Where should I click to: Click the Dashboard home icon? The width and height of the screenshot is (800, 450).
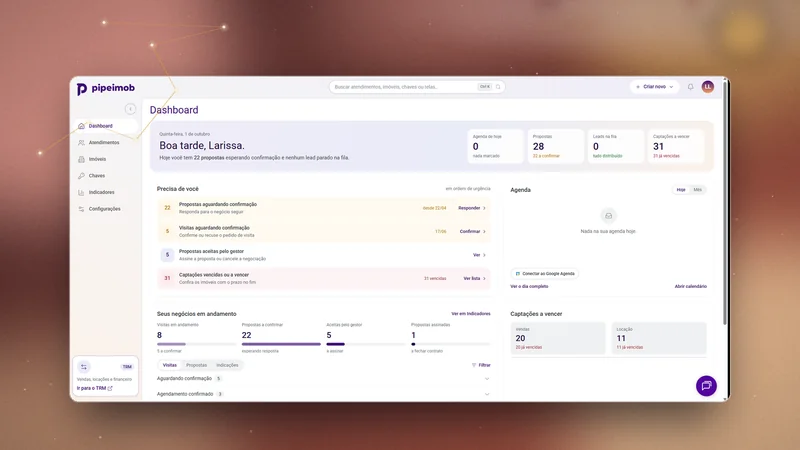(81, 126)
